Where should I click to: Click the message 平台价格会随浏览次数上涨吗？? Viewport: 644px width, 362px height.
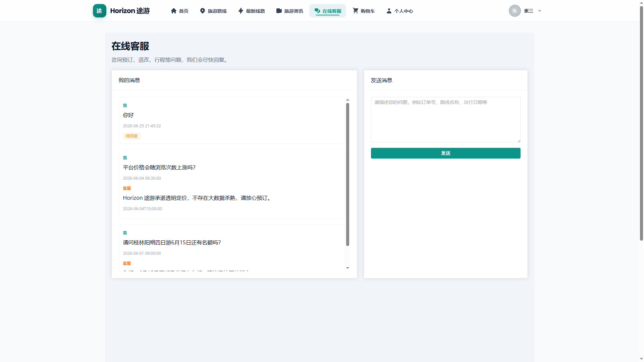159,168
